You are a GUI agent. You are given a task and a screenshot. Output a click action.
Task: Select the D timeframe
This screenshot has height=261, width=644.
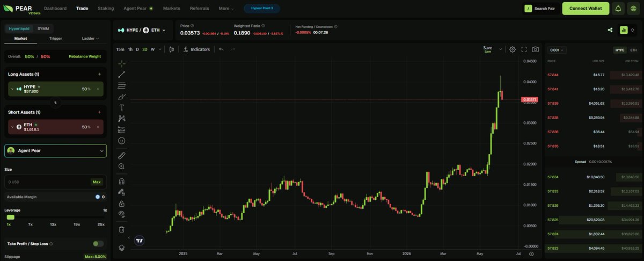point(137,49)
